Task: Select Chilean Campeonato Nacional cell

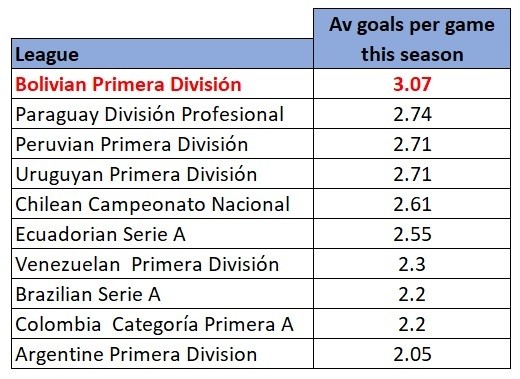Action: [x=162, y=204]
